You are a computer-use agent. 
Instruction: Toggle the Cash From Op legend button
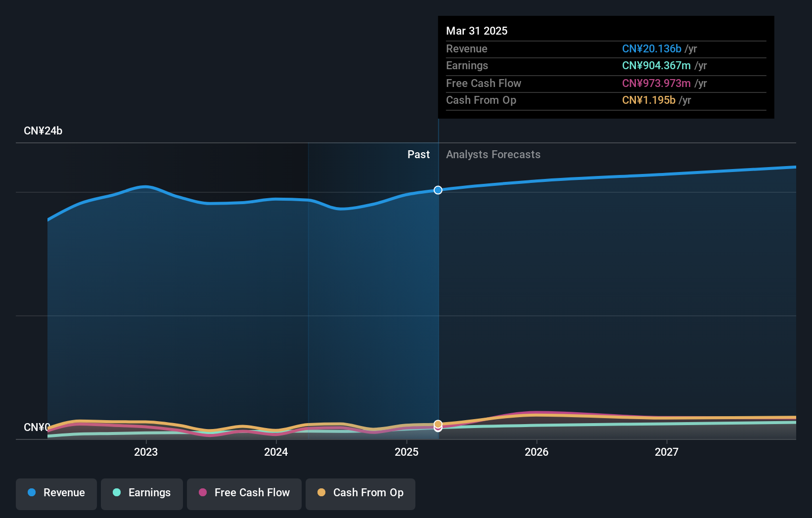pos(361,494)
